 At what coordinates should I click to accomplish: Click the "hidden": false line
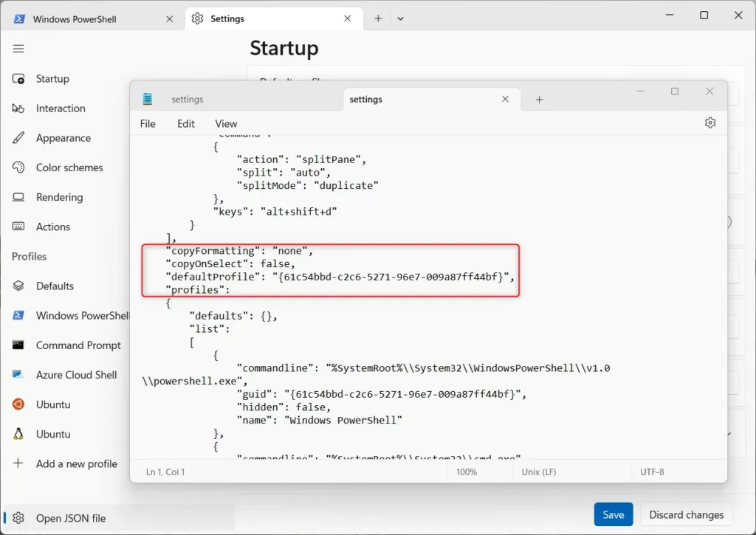click(283, 407)
